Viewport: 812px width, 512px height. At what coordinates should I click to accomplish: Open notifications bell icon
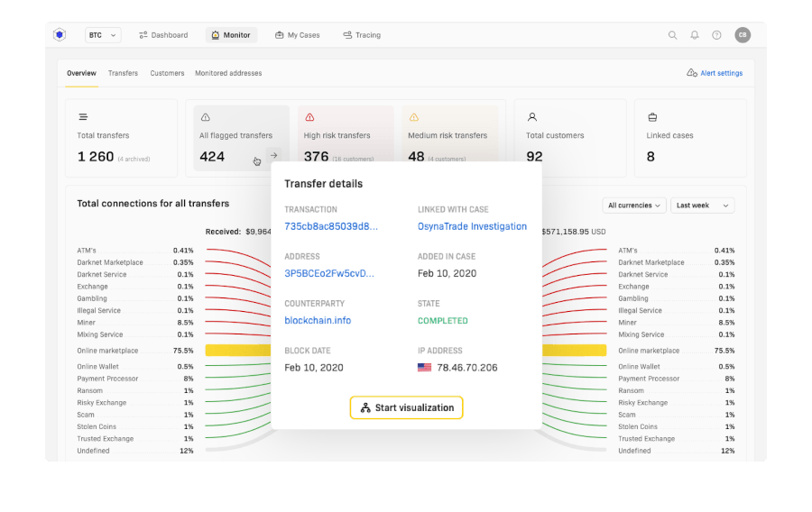[695, 35]
